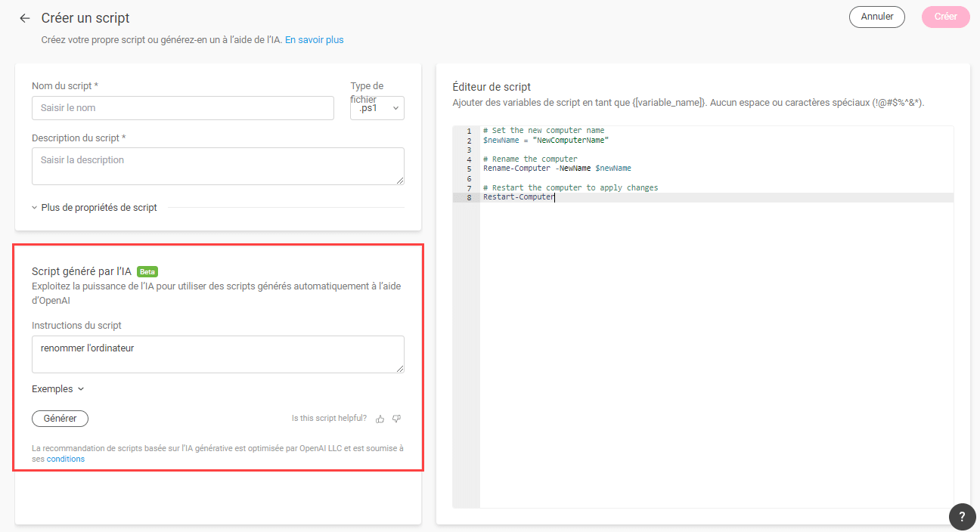
Task: Click the Générer button
Action: (60, 419)
